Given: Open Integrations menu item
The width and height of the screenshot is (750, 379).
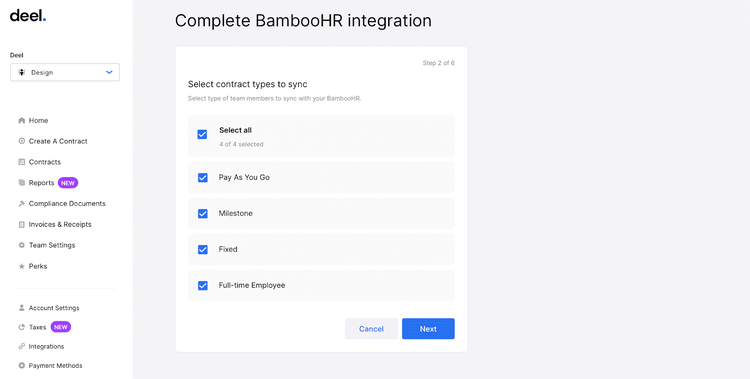Looking at the screenshot, I should tap(46, 346).
